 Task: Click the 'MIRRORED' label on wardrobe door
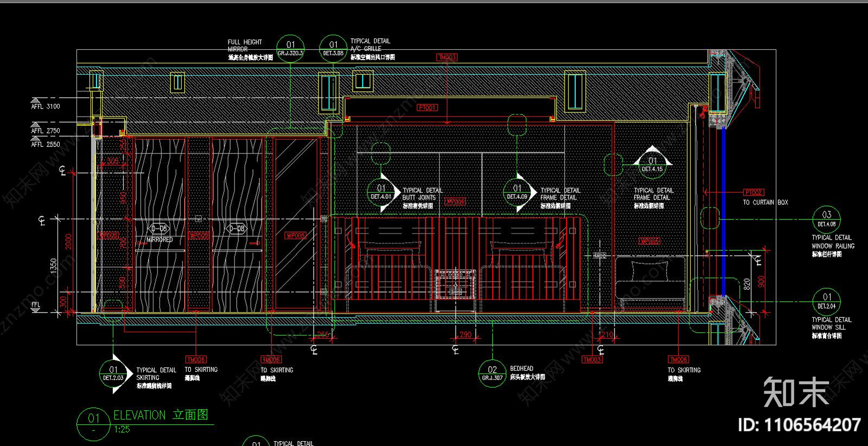coord(159,240)
